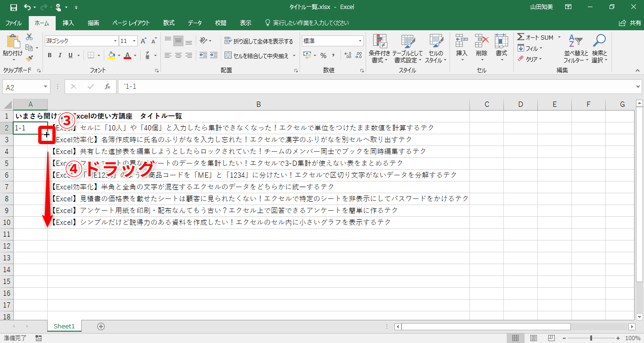Screen dimensions: 644x343
Task: Apply percent style to the cell
Action: 324,55
